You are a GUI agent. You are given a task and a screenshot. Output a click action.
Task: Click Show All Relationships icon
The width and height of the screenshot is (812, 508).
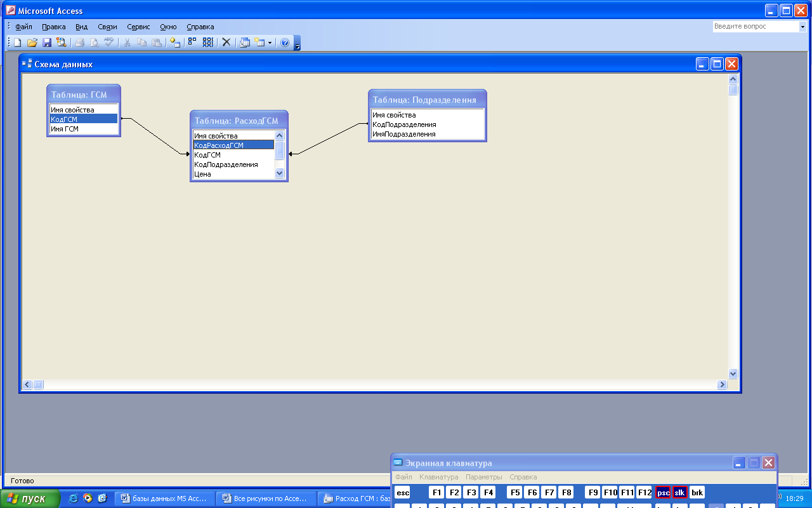[x=207, y=43]
